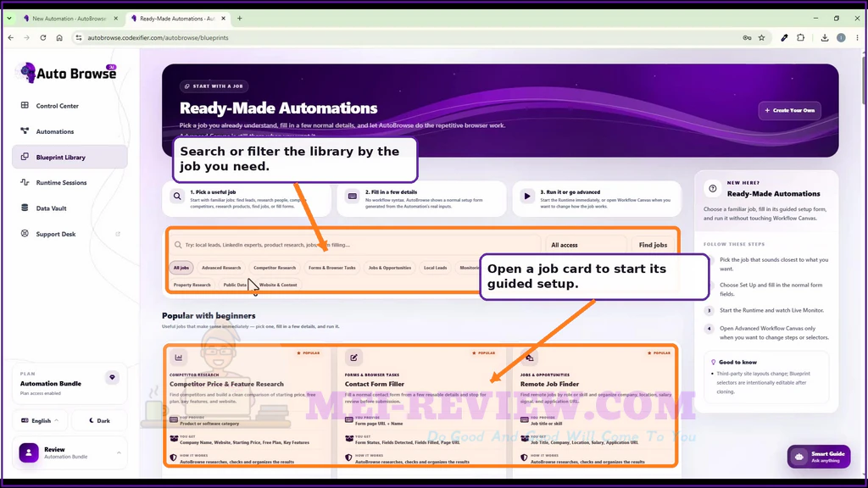The height and width of the screenshot is (488, 868).
Task: Open the Runtime Sessions menu item
Action: [x=70, y=183]
